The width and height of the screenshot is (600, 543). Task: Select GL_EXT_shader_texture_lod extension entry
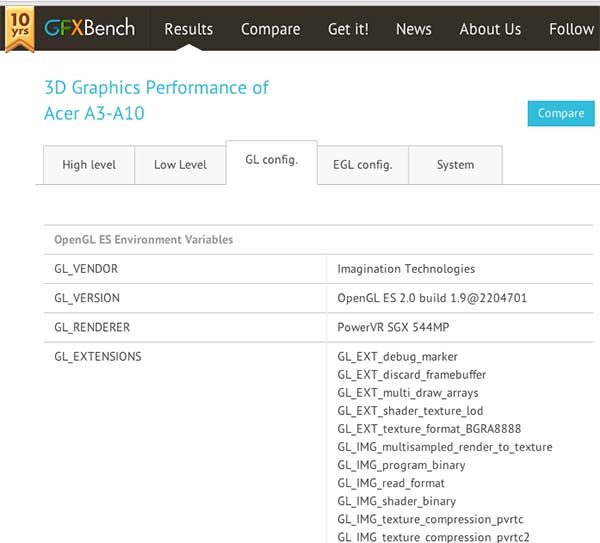coord(410,411)
